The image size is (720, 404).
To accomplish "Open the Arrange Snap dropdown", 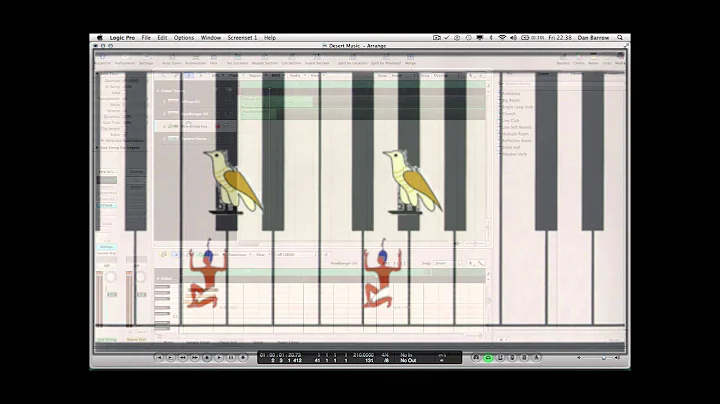I will click(403, 75).
